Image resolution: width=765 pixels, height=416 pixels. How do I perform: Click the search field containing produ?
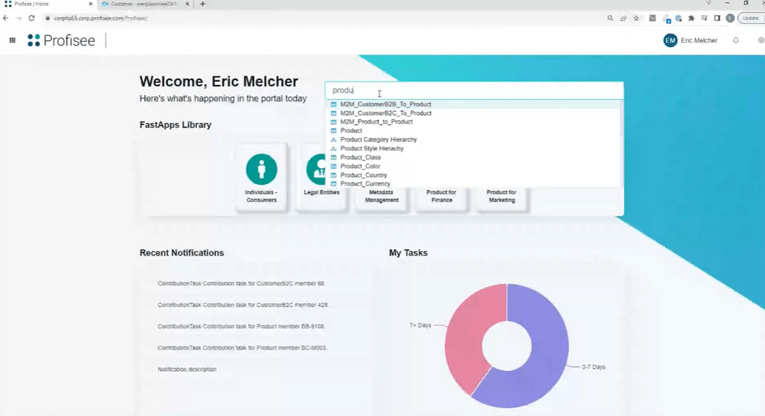(474, 90)
